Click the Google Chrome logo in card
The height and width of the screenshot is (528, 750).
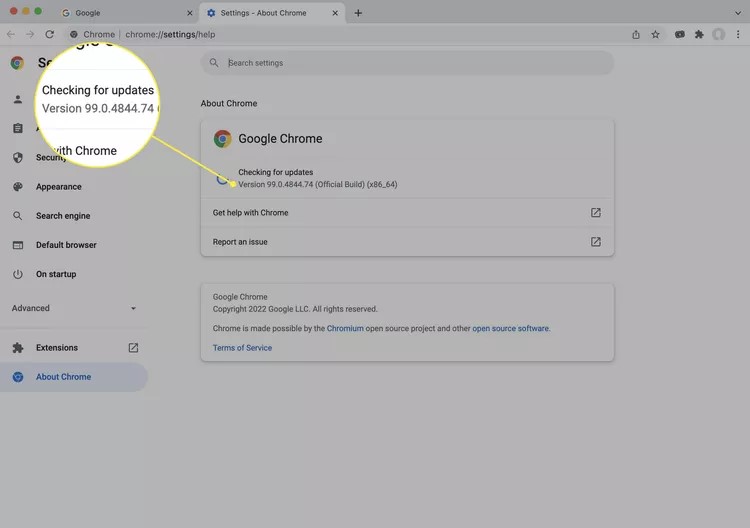tap(222, 139)
